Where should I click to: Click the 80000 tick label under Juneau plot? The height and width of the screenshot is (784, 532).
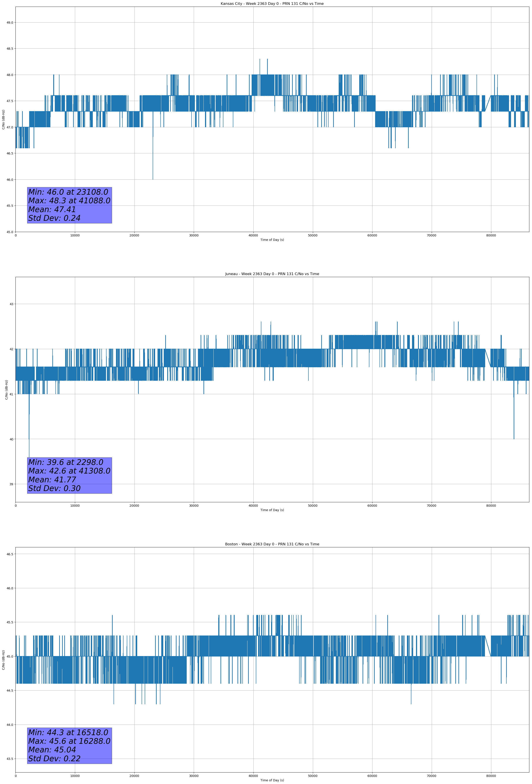point(491,506)
